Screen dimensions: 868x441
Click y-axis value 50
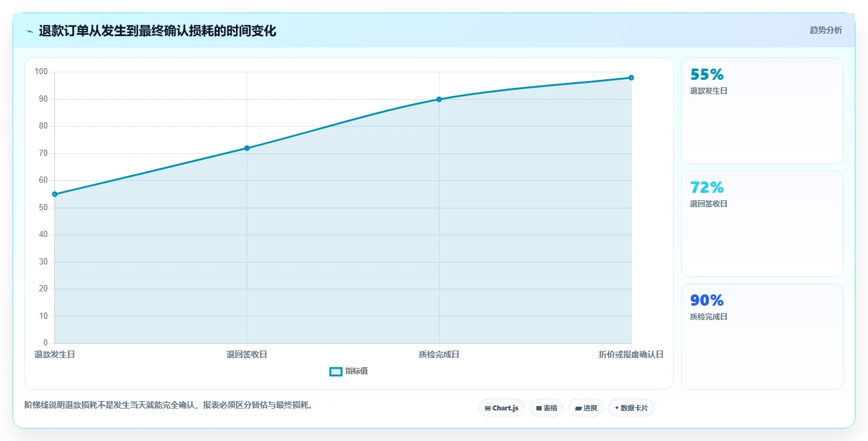point(43,207)
